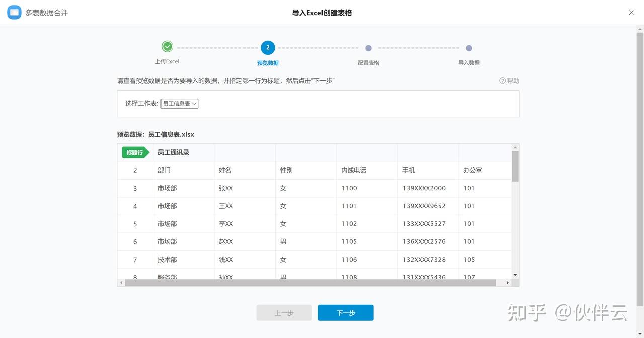The height and width of the screenshot is (338, 644).
Task: Click the 多表数据合并 app icon
Action: 14,12
